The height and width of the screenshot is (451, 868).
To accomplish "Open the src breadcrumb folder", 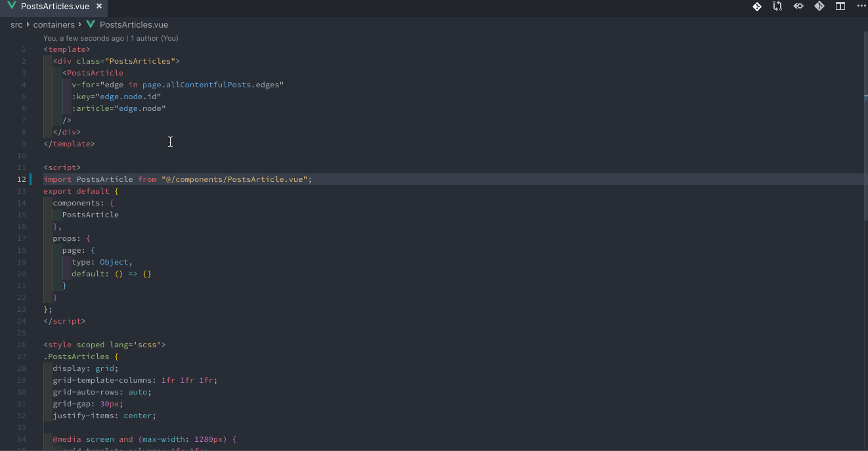I will pos(16,25).
